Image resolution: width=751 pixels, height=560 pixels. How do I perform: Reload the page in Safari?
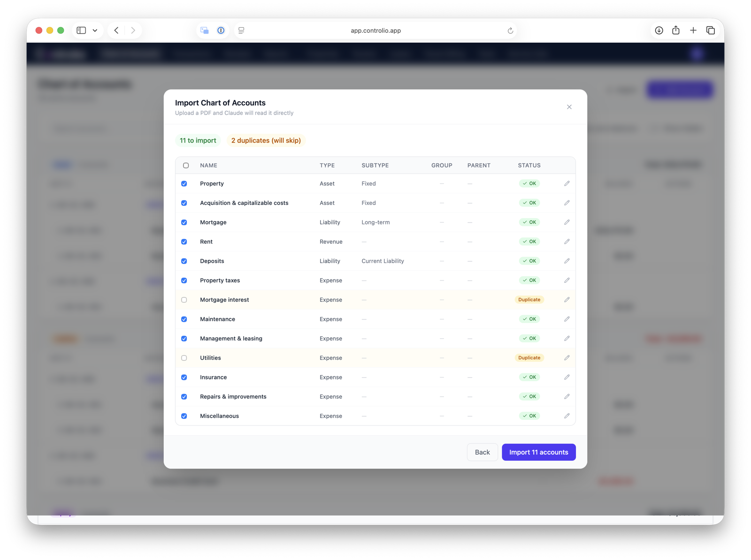tap(510, 30)
